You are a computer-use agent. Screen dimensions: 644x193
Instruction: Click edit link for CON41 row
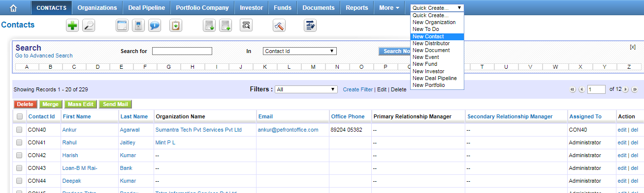pyautogui.click(x=622, y=142)
